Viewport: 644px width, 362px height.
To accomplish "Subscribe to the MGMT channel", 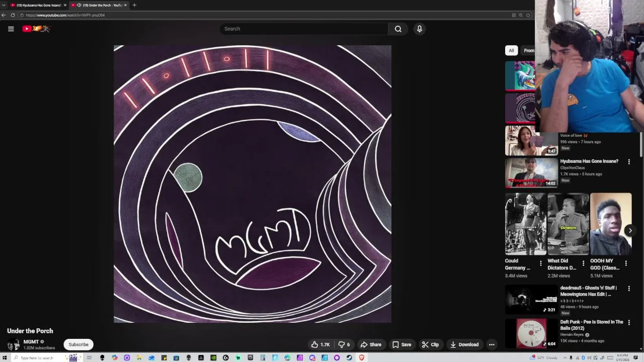I will click(x=78, y=344).
